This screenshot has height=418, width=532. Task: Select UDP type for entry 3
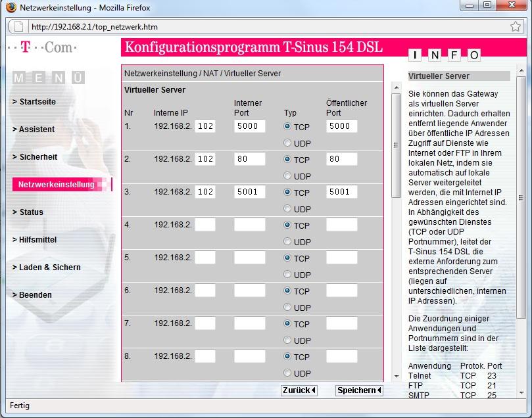pos(287,209)
